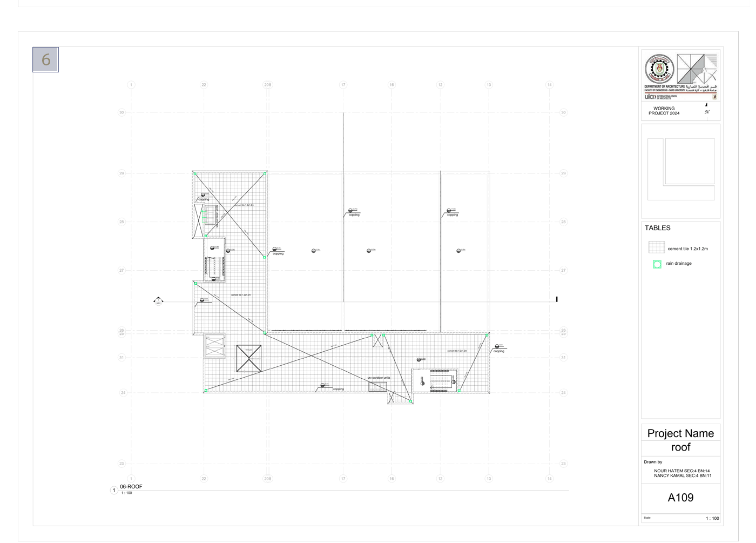This screenshot has height=543, width=756.
Task: Click the geometric department logo beside the emblem
Action: pos(697,69)
